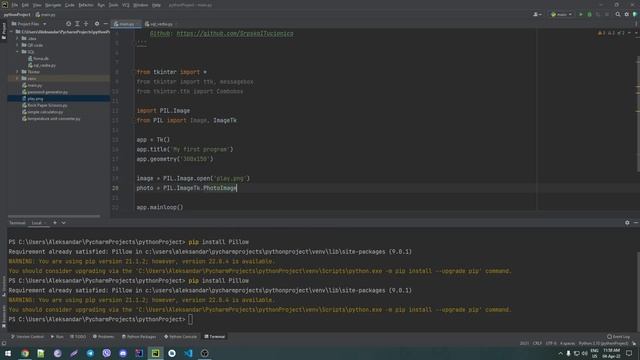Open project panel gear options
The image size is (640, 360).
[x=97, y=24]
